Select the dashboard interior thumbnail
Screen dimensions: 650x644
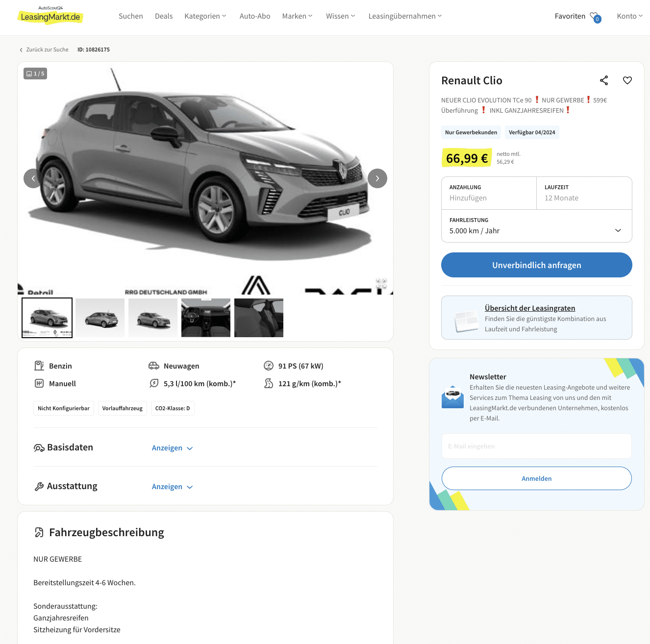206,318
